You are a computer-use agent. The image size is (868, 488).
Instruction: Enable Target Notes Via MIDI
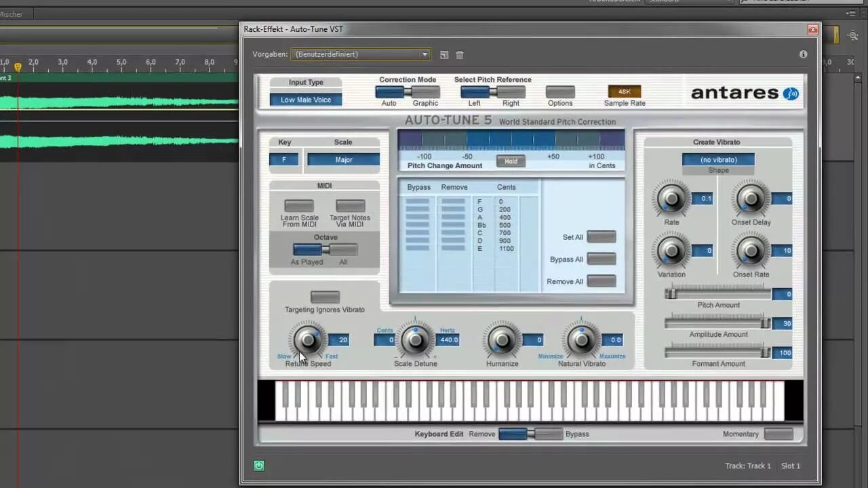pos(351,205)
